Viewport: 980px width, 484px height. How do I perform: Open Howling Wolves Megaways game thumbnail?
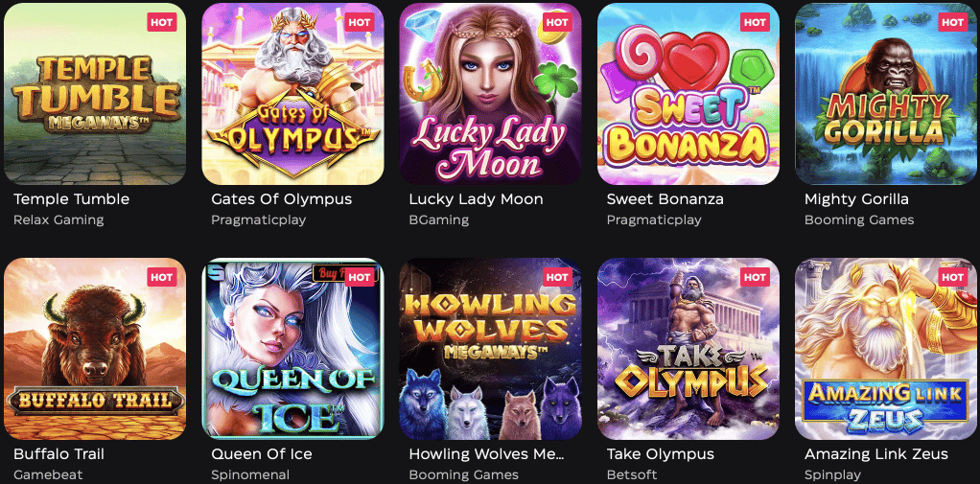(491, 349)
